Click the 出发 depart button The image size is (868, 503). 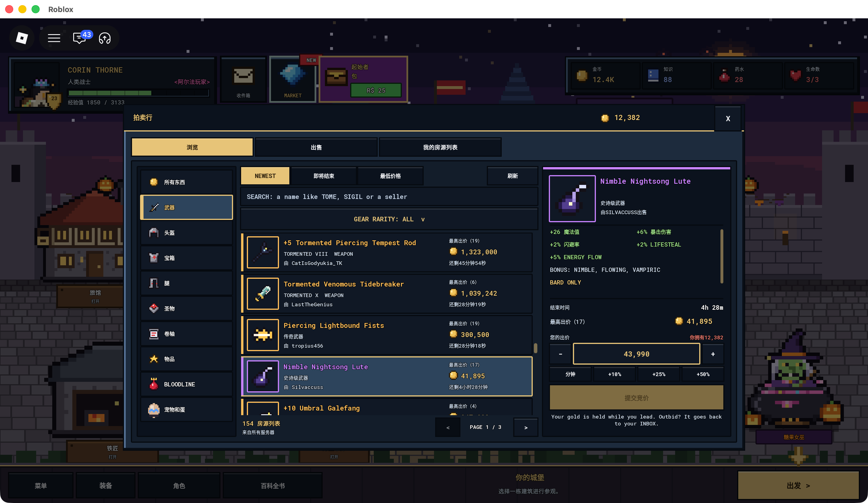(798, 485)
